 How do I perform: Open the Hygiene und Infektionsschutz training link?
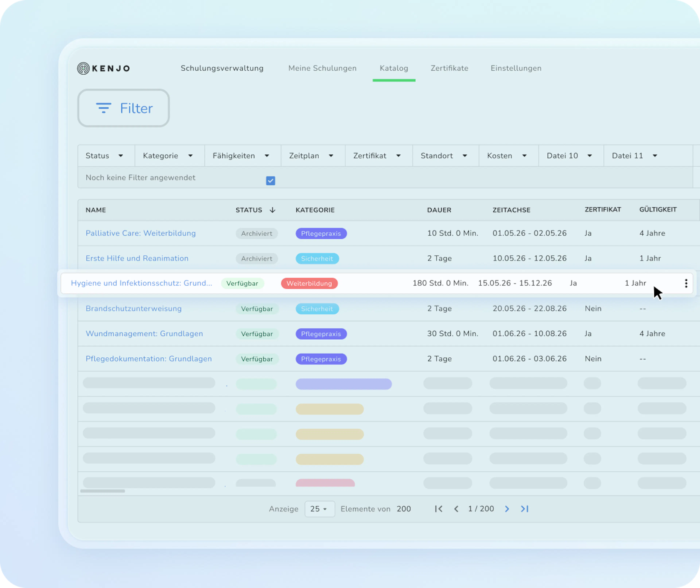pyautogui.click(x=142, y=283)
